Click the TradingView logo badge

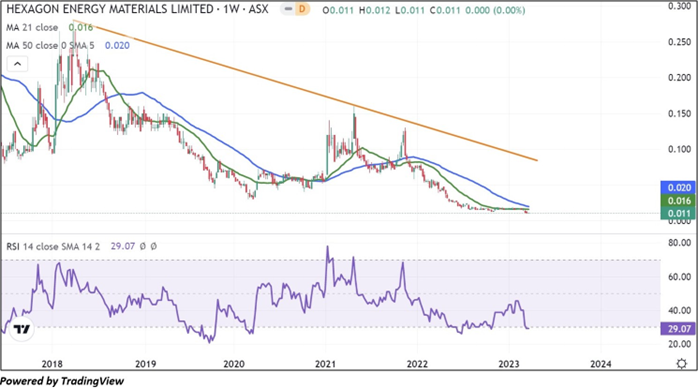(x=21, y=329)
